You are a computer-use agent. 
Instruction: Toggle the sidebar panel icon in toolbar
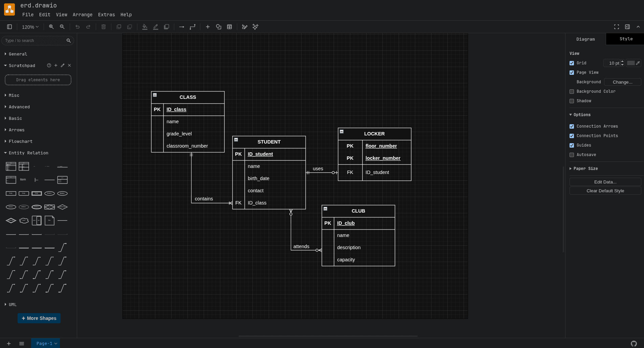click(9, 27)
